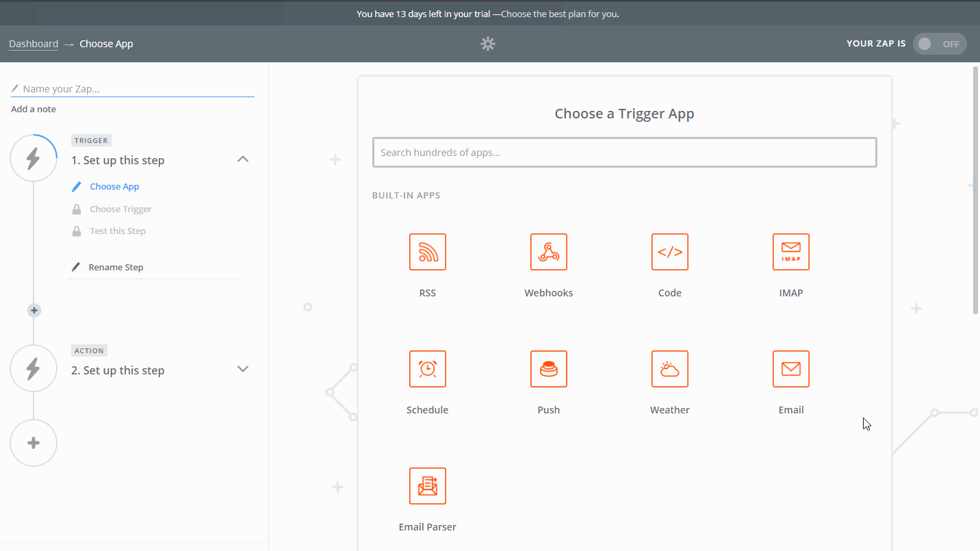Click the IMAP label text
Viewport: 980px width, 551px height.
pos(791,293)
